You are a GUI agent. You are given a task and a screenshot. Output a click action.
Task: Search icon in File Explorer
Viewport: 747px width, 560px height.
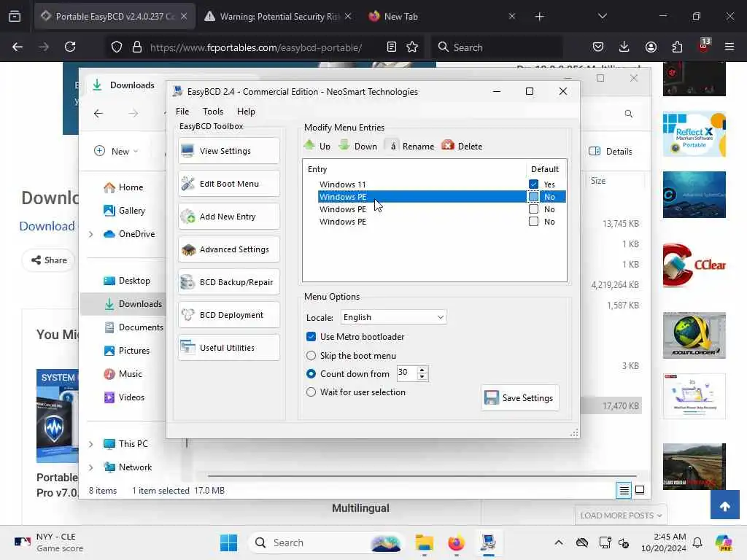(629, 114)
